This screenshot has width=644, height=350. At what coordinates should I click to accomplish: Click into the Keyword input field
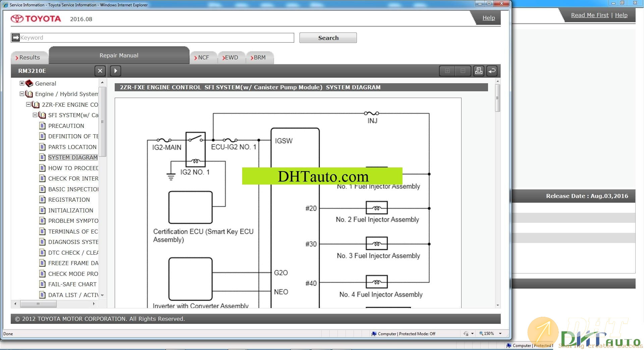(x=156, y=38)
